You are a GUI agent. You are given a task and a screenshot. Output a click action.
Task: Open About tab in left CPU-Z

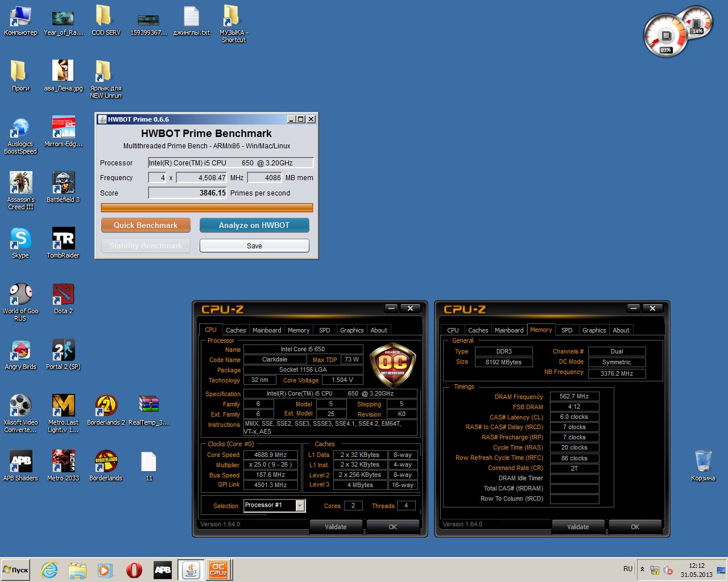click(379, 330)
